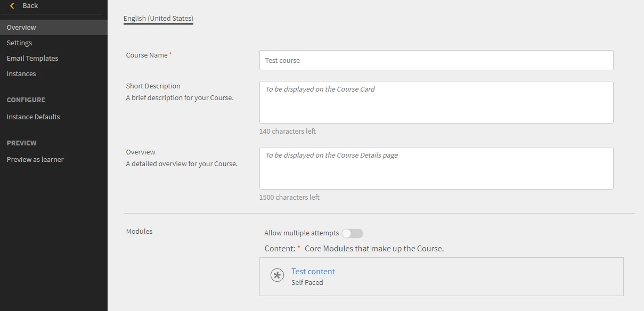Click the asterisk icon beside Test content

coord(277,275)
